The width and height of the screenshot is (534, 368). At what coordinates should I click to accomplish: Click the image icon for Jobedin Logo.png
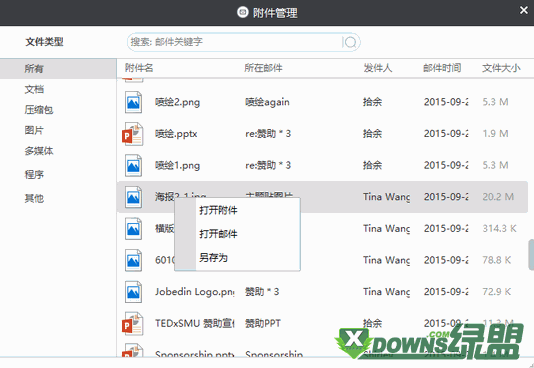click(x=133, y=292)
